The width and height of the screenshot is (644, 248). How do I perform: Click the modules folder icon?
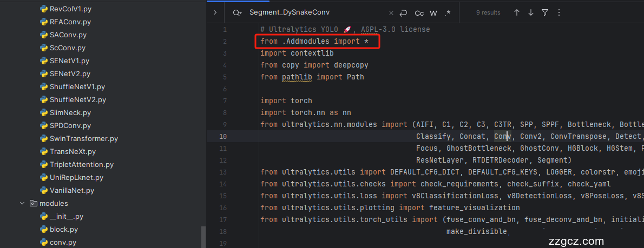34,204
